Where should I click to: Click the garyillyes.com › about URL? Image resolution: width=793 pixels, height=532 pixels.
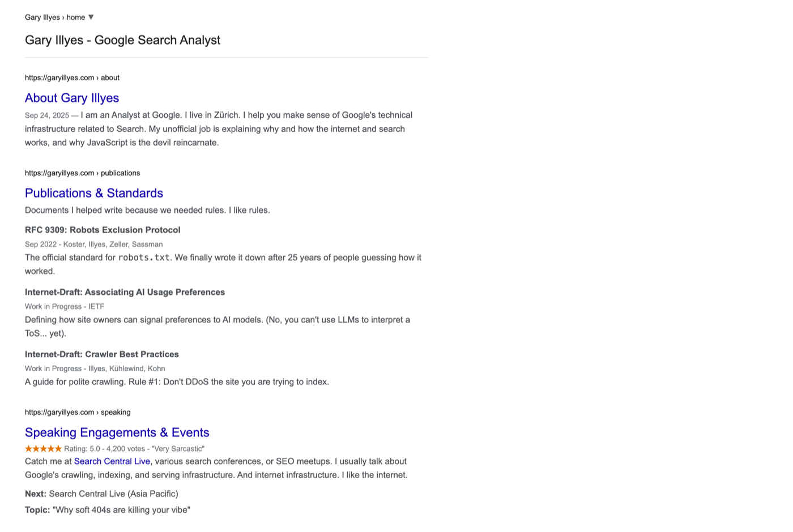point(72,78)
